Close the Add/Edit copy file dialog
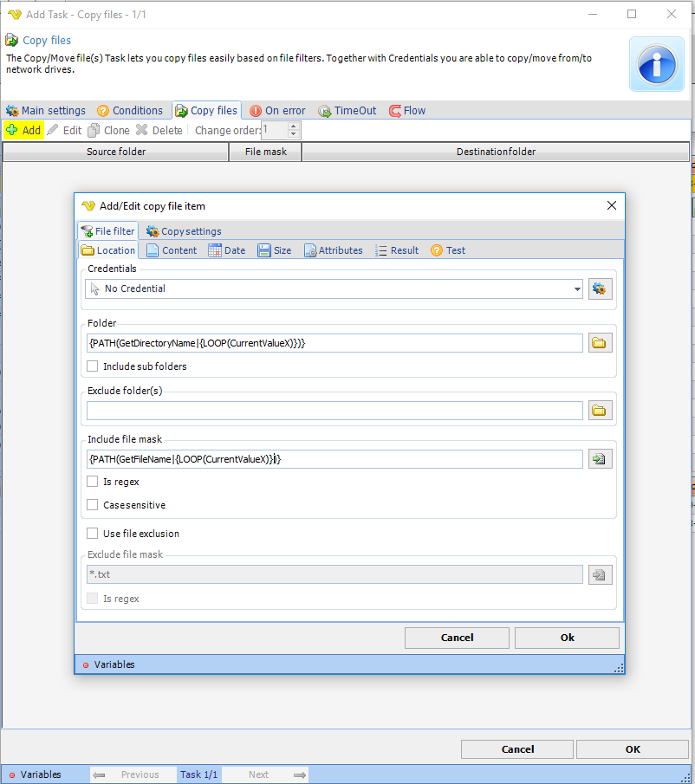The image size is (695, 784). [x=611, y=206]
